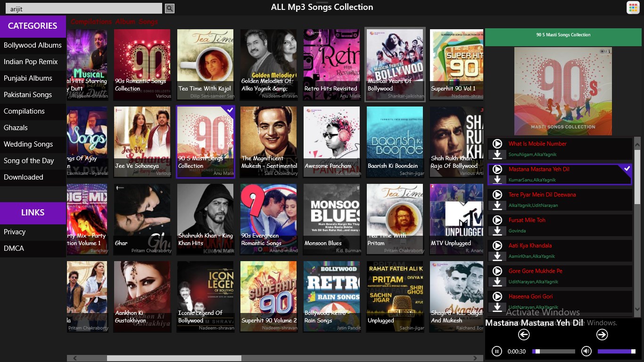Play the song What Is Mobile Number
The image size is (644, 362).
[497, 144]
